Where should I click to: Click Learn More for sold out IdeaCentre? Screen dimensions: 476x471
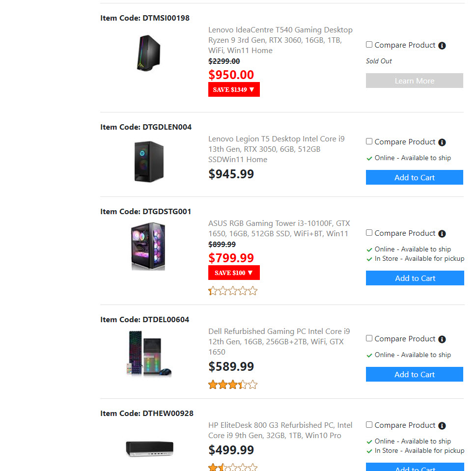pyautogui.click(x=414, y=81)
